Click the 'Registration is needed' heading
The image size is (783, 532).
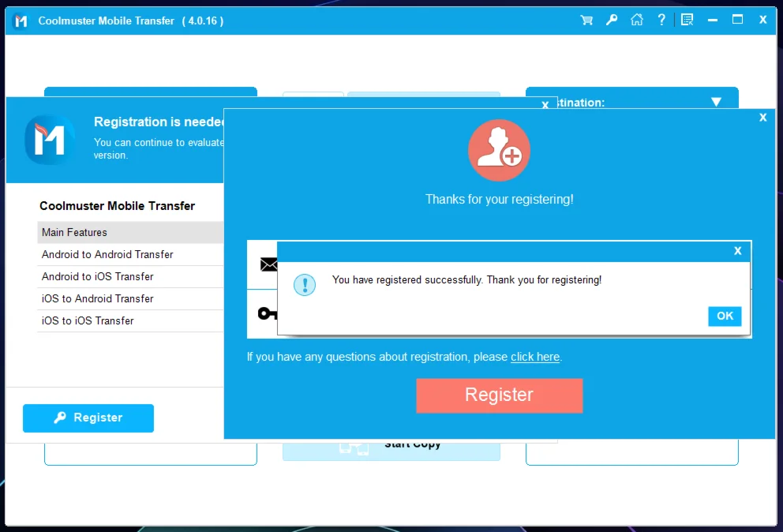click(x=159, y=122)
